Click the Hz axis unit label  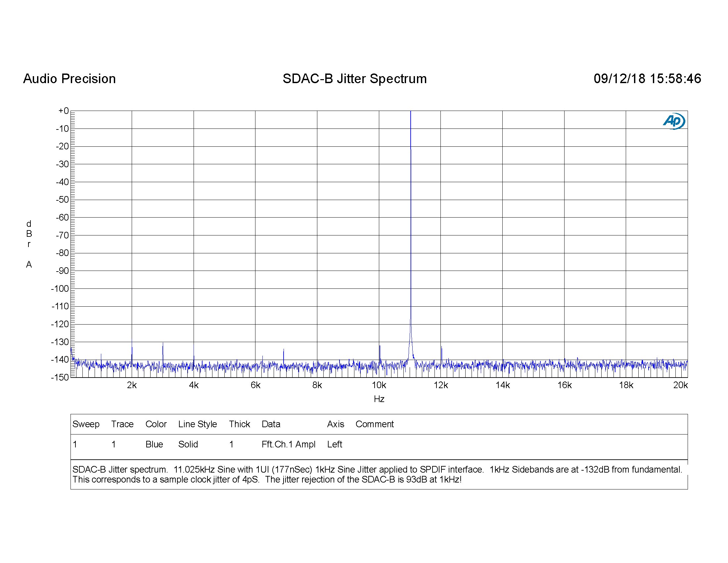point(379,399)
